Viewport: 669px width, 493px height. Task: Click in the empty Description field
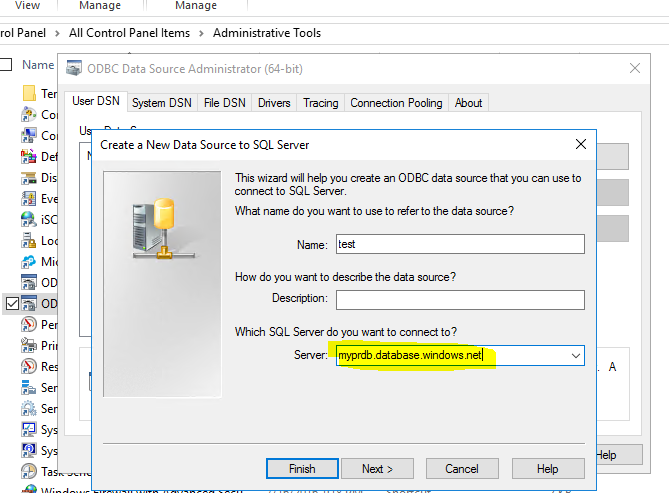coord(460,300)
